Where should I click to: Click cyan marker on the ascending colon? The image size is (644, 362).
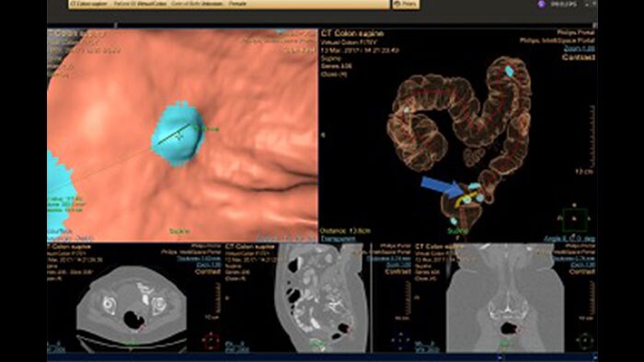[407, 110]
